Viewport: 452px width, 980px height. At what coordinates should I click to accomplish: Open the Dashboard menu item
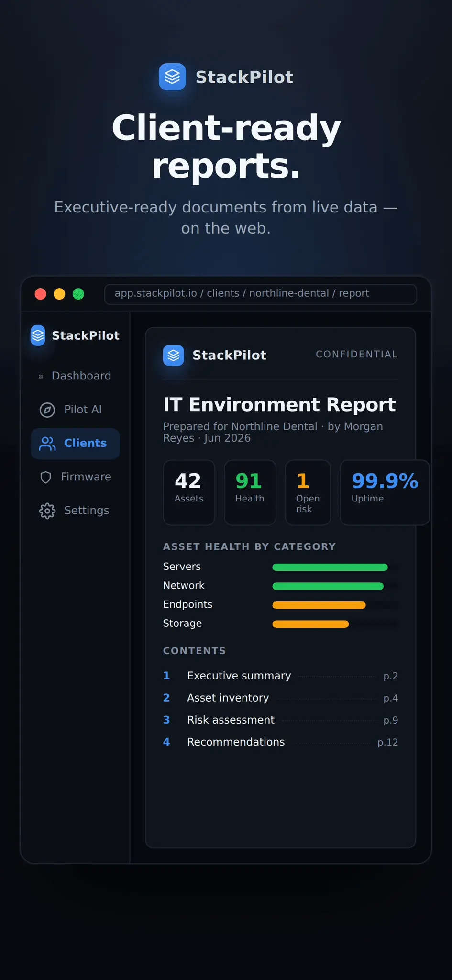pos(75,376)
